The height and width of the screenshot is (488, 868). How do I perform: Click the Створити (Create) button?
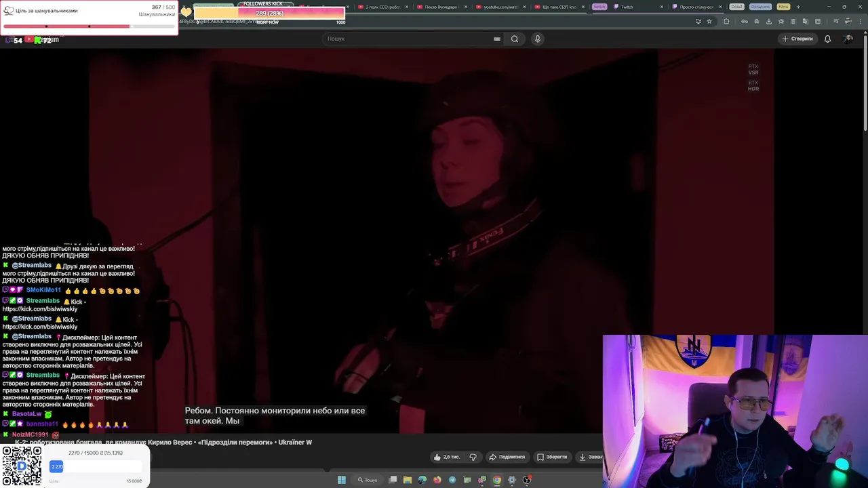(x=797, y=39)
